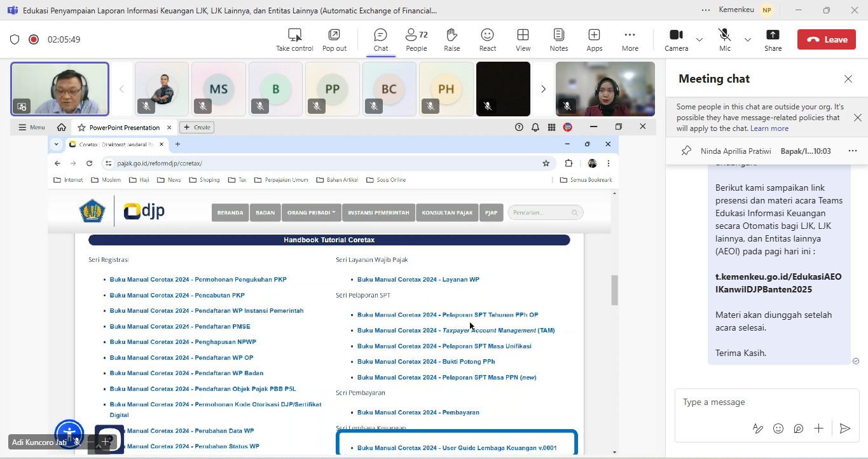
Task: Open the View layout menu
Action: 523,39
